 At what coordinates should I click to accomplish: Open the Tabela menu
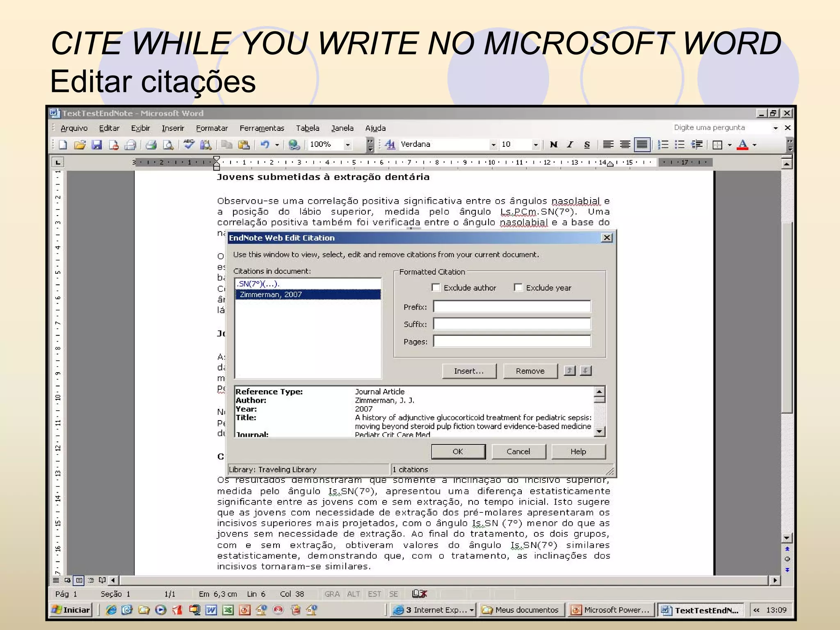[308, 128]
